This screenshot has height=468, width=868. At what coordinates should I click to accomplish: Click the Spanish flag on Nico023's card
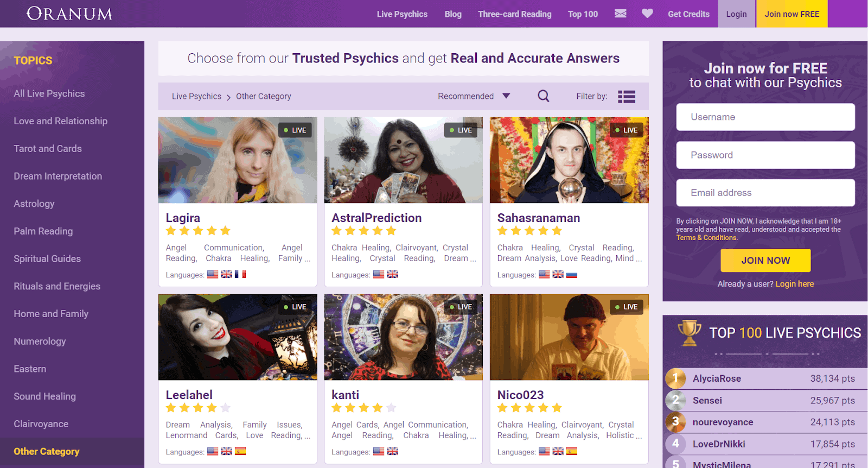click(572, 451)
